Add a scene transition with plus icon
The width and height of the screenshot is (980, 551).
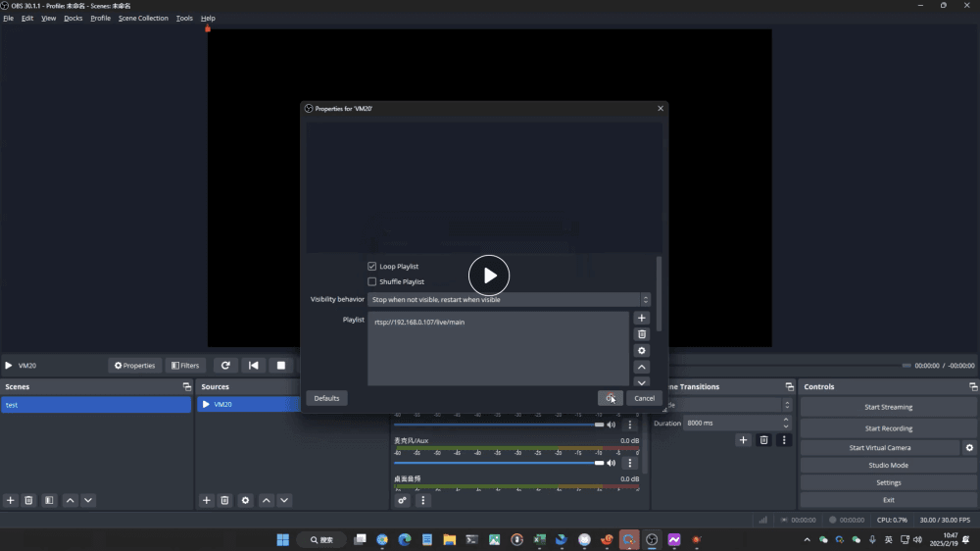[743, 440]
